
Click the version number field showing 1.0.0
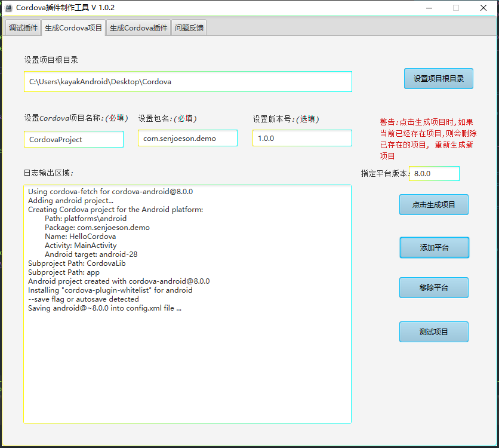point(302,137)
